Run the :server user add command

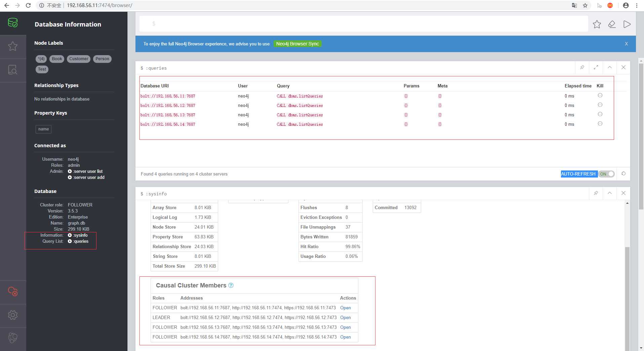pos(86,178)
